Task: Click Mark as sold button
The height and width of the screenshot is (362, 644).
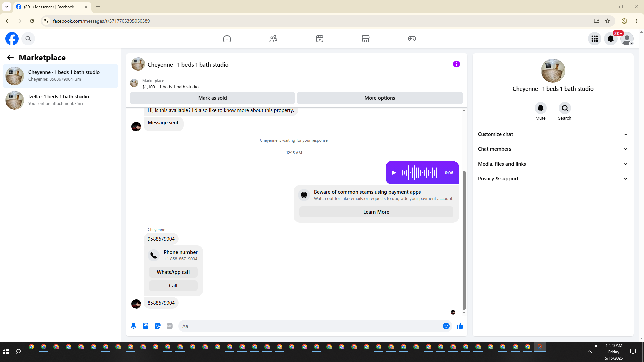Action: click(x=213, y=98)
